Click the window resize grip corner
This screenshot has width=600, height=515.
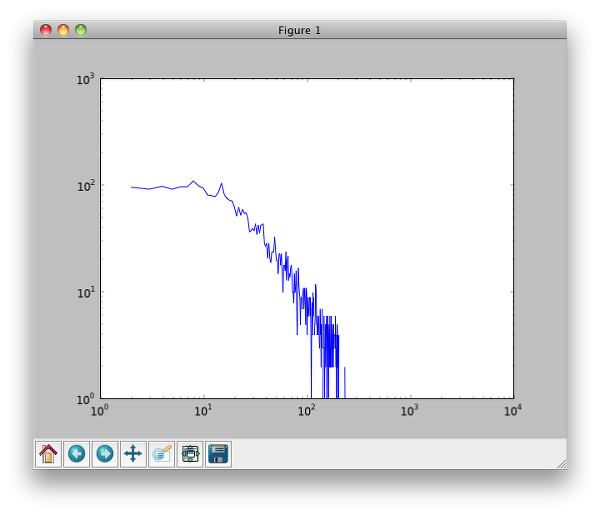[x=562, y=464]
